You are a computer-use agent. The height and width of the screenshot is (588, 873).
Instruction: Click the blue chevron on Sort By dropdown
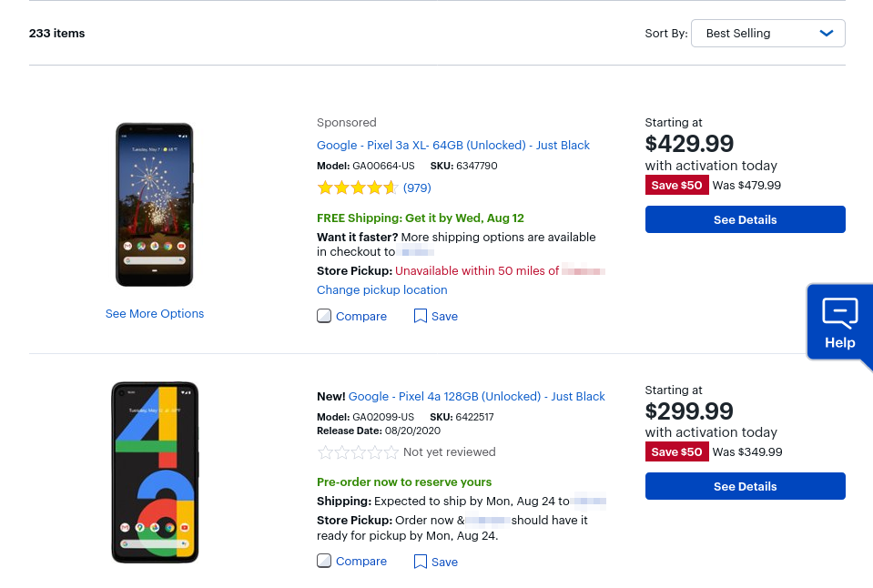point(827,33)
